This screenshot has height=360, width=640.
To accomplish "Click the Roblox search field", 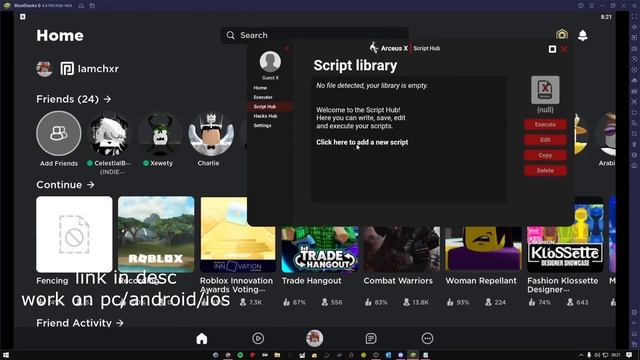I will tap(314, 35).
